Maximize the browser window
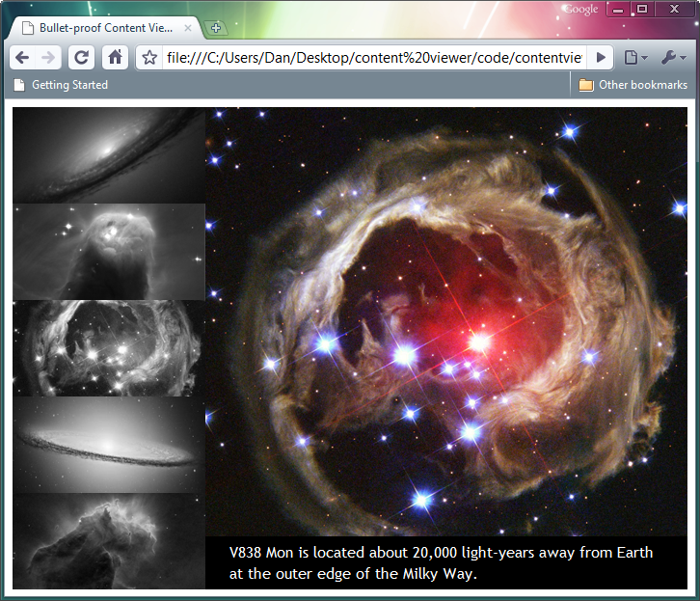 pos(642,10)
